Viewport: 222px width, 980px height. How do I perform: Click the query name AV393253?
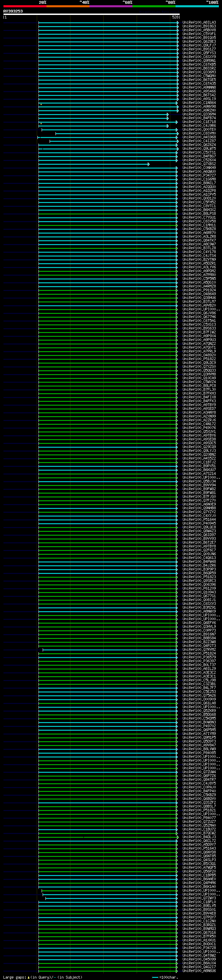coord(13,11)
